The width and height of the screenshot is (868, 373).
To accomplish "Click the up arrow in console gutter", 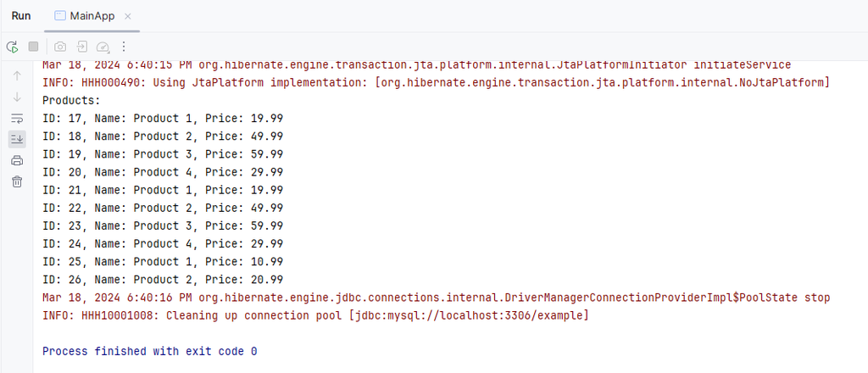I will pos(17,75).
